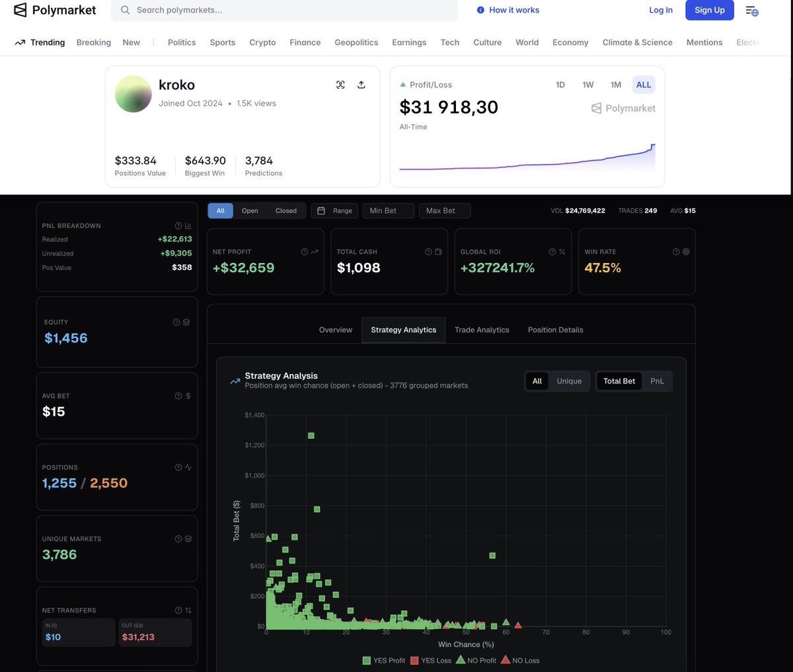Select the Closed positions filter

[286, 211]
